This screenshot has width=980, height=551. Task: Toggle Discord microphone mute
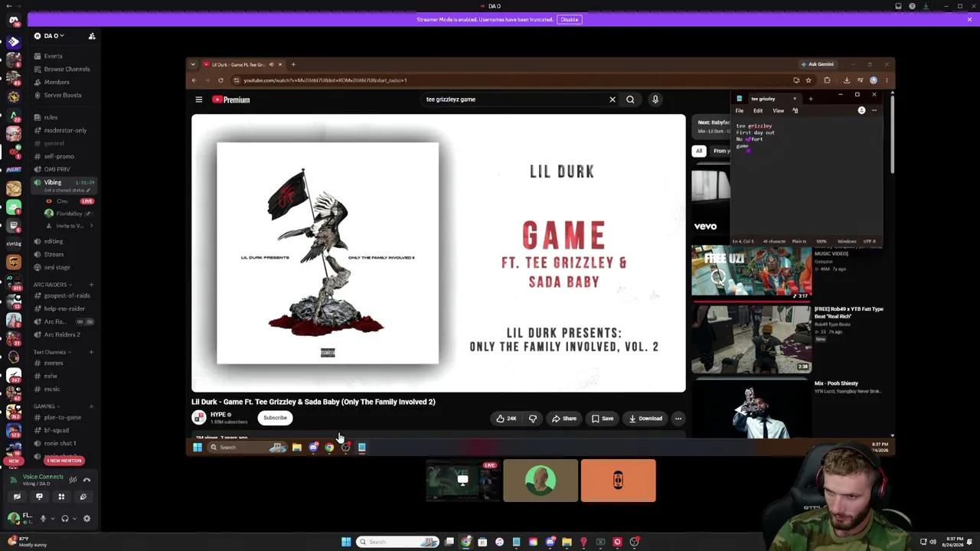coord(43,519)
